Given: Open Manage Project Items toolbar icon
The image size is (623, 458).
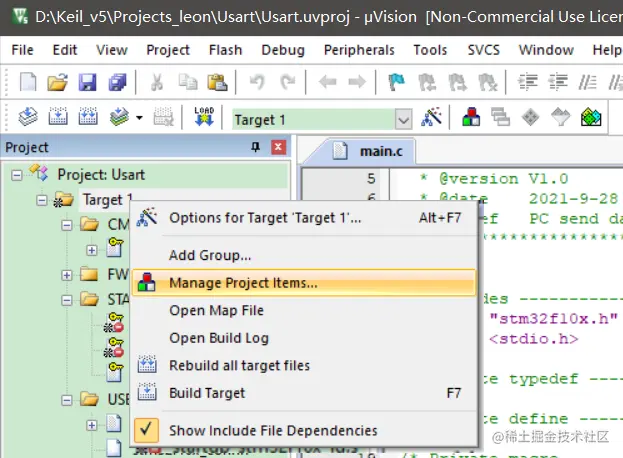Looking at the screenshot, I should click(x=471, y=117).
